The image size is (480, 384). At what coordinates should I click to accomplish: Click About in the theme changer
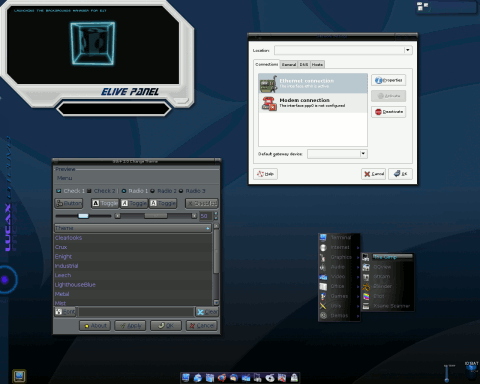95,326
